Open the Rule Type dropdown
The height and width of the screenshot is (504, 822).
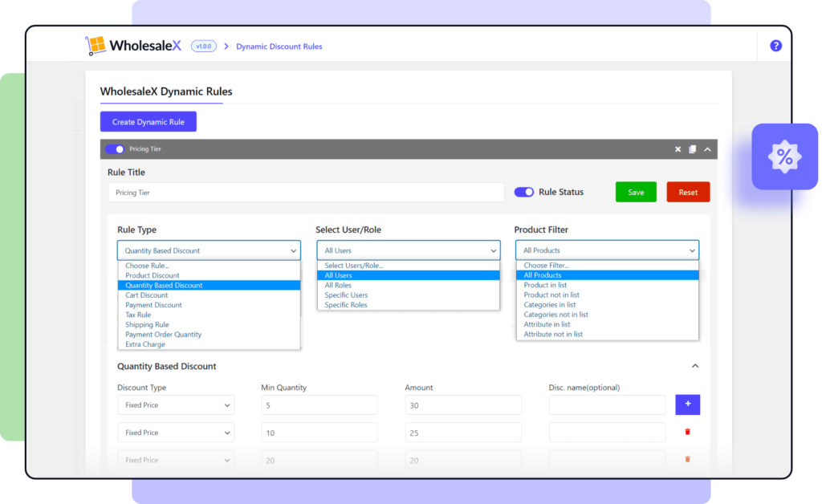(209, 250)
